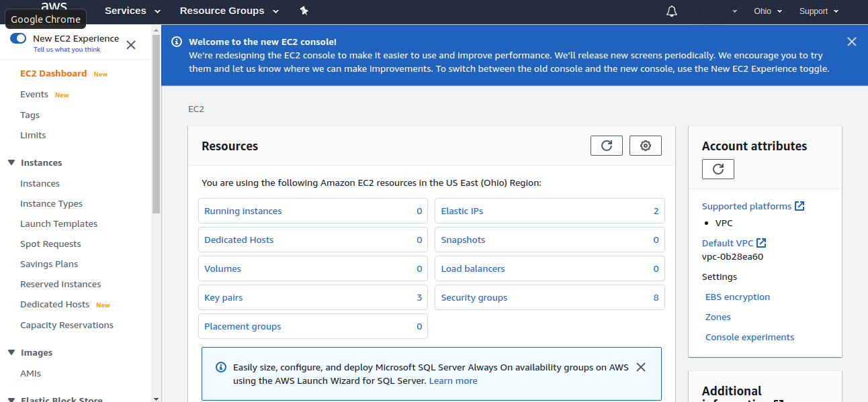Screen dimensions: 868x402
Task: Close the SQL Server Launch Wizard notice
Action: (640, 367)
